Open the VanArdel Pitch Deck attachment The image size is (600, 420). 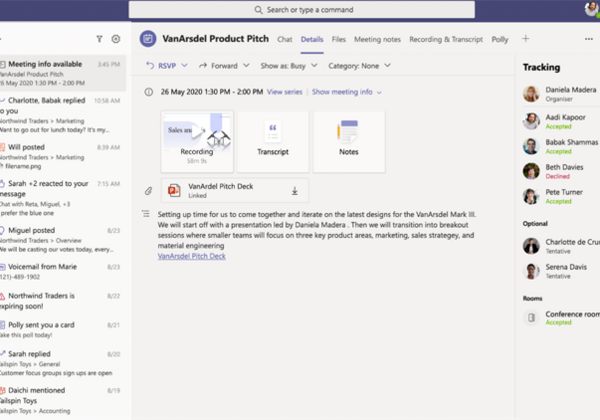[235, 190]
